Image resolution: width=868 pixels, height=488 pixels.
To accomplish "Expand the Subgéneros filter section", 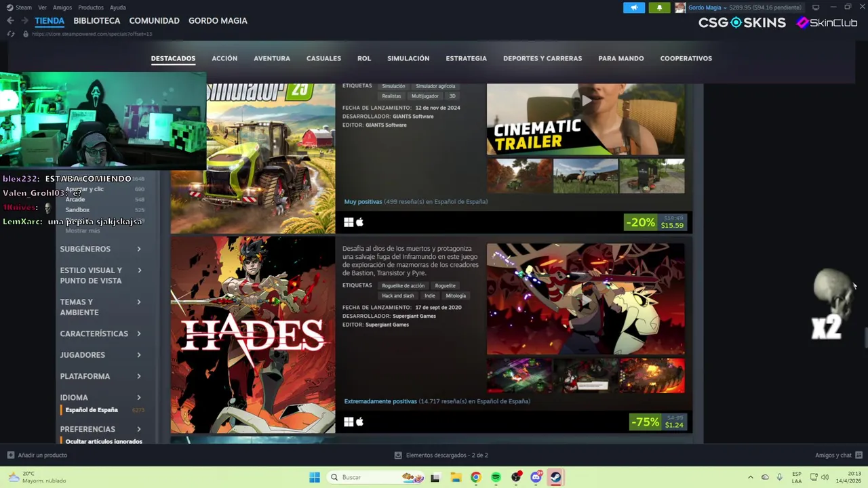I will point(100,249).
